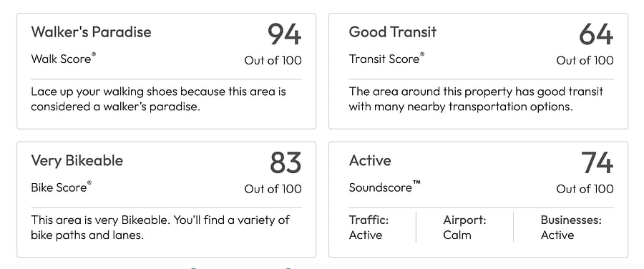Select the 64 Transit Score number
This screenshot has height=269, width=644.
click(596, 34)
